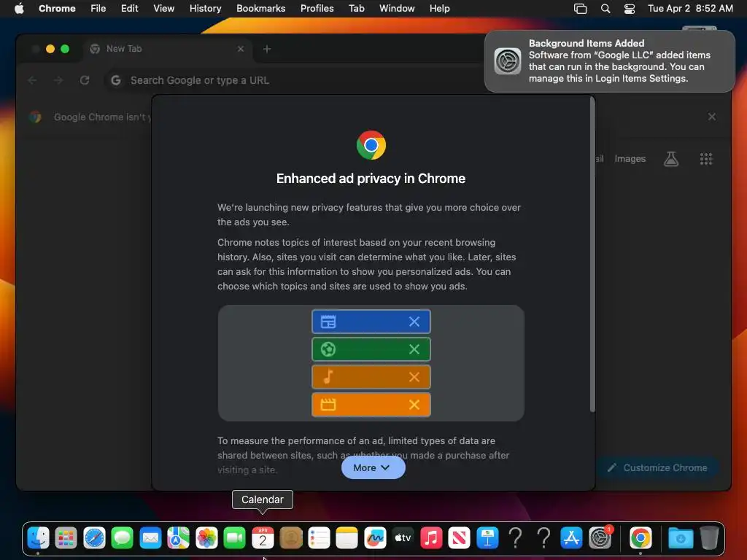Open Spotlight search in menu bar
This screenshot has height=560, width=747.
tap(605, 8)
